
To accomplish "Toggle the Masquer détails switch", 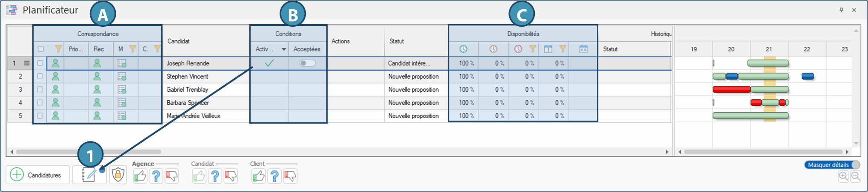I will tap(855, 165).
